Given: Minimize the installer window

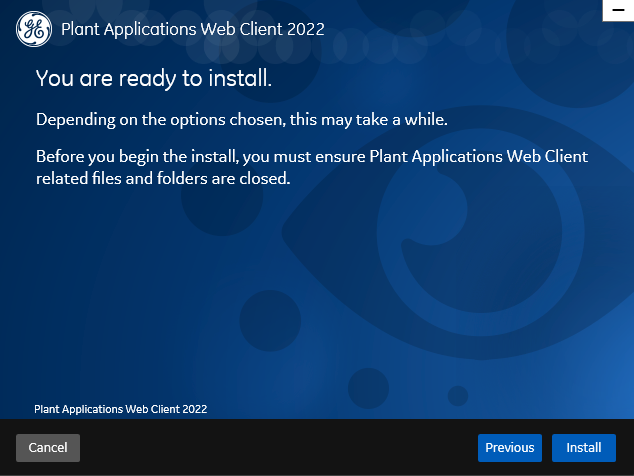Looking at the screenshot, I should click(x=618, y=10).
